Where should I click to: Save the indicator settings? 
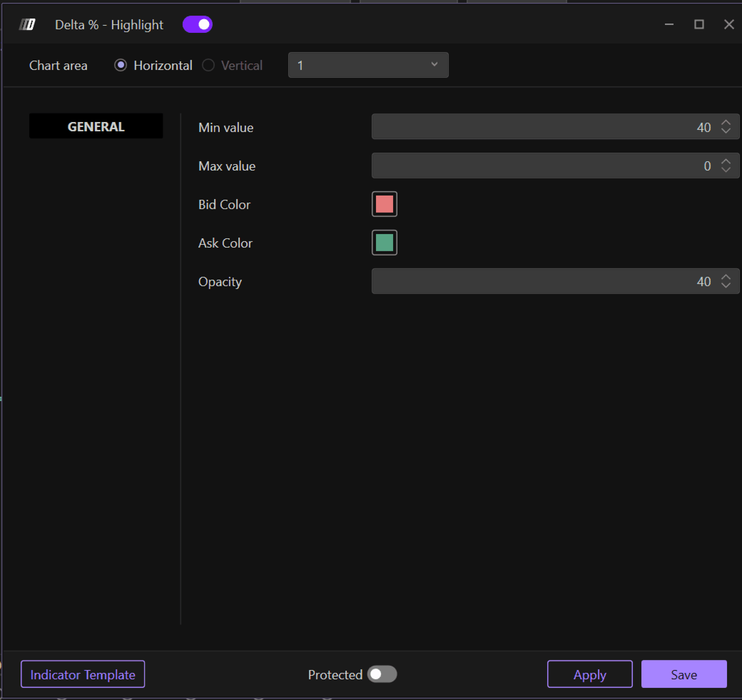(684, 674)
